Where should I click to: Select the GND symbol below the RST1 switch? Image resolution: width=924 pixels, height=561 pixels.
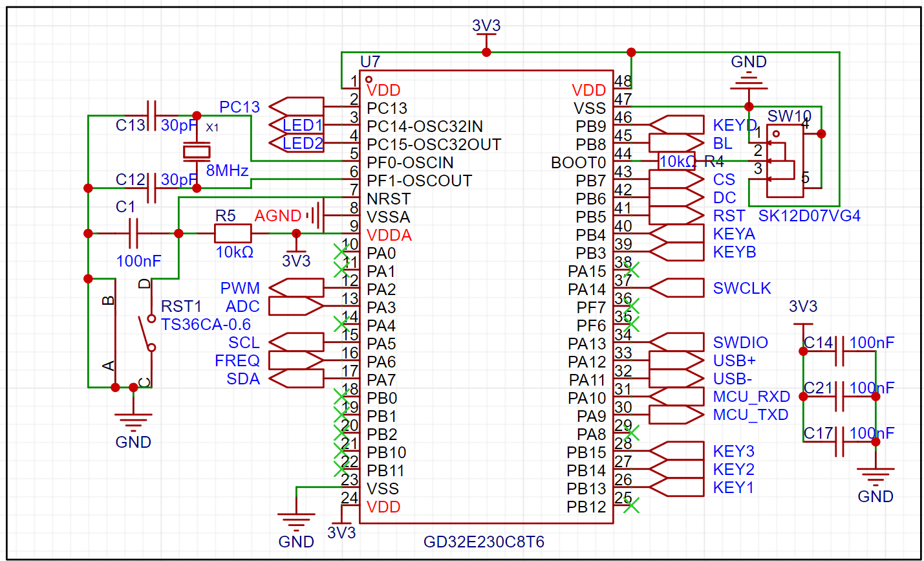(x=133, y=421)
